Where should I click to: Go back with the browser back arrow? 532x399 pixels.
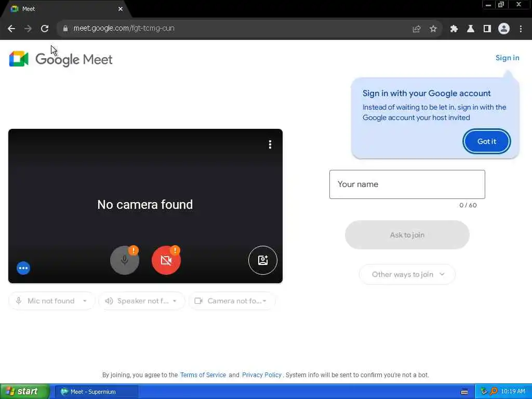coord(11,29)
